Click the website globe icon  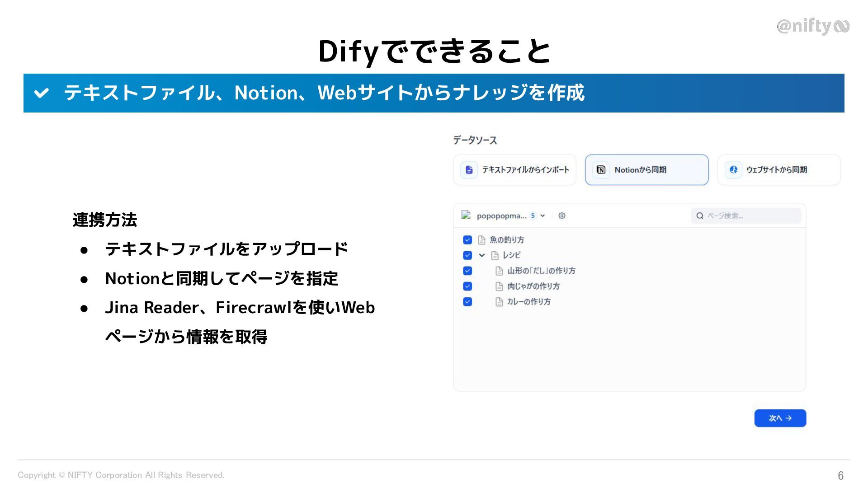(733, 170)
